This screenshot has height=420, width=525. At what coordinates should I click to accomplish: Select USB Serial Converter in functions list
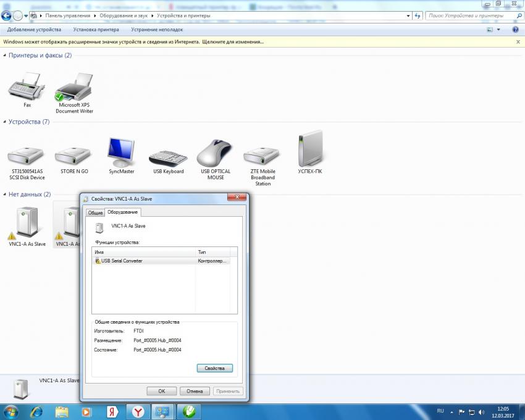[x=122, y=261]
